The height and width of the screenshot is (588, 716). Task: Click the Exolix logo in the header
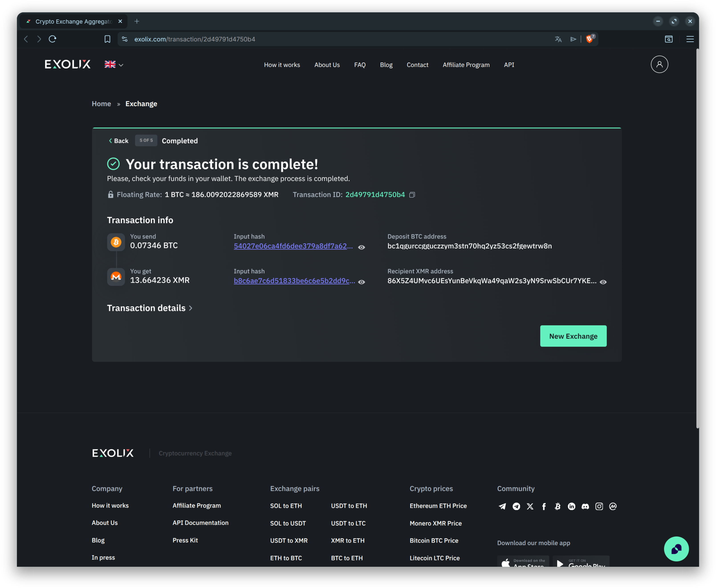pos(67,64)
